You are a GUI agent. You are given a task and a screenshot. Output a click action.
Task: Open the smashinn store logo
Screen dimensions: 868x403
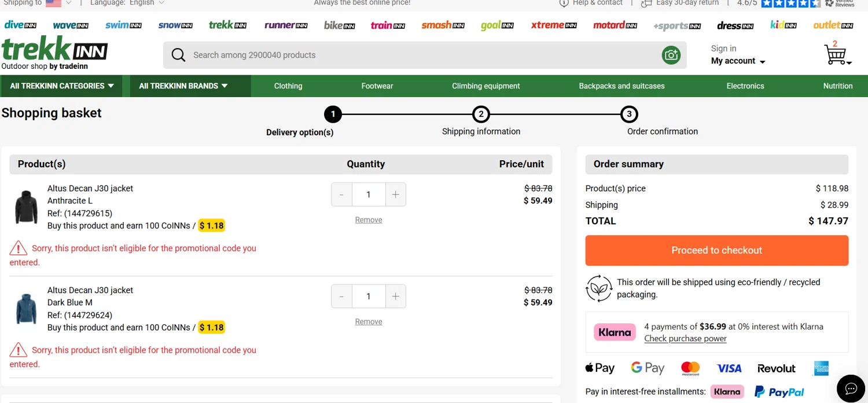443,25
